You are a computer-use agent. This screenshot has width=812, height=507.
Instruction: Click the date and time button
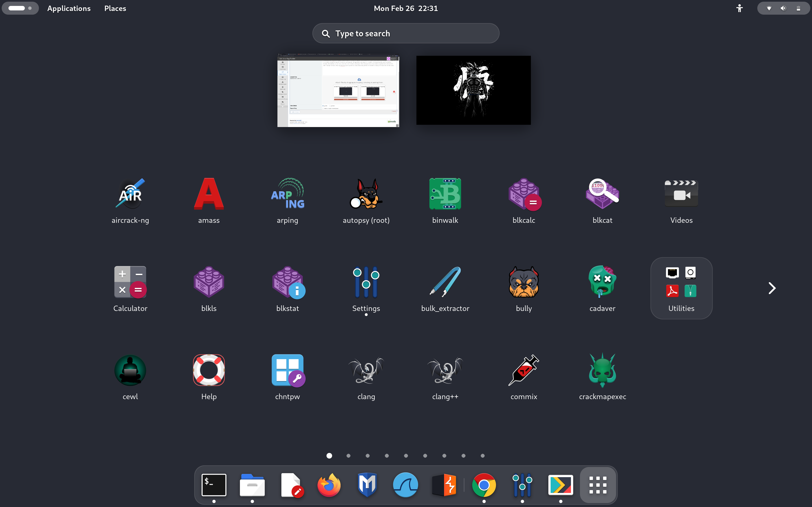[406, 8]
